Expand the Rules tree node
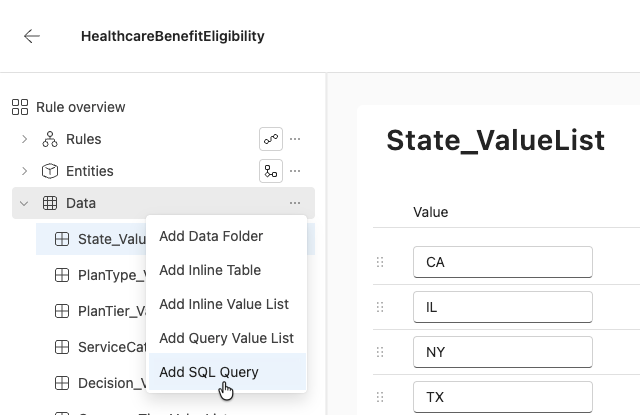 [x=24, y=139]
